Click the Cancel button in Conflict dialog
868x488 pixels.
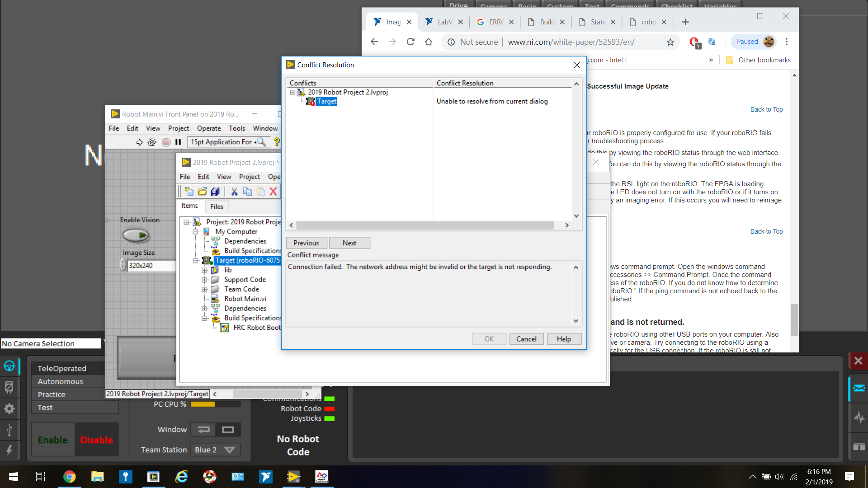click(x=526, y=338)
